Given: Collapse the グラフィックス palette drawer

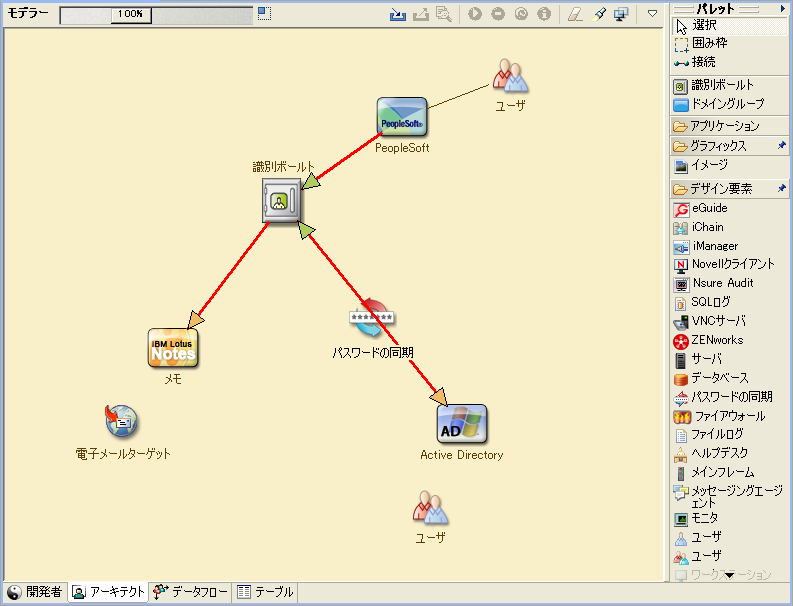Looking at the screenshot, I should click(723, 146).
